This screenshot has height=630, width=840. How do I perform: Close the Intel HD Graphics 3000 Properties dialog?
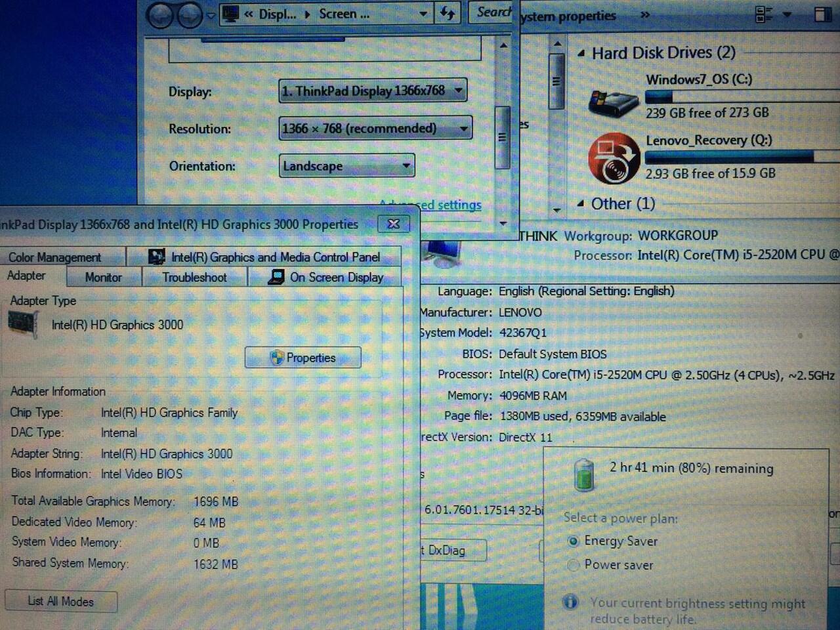pos(394,224)
